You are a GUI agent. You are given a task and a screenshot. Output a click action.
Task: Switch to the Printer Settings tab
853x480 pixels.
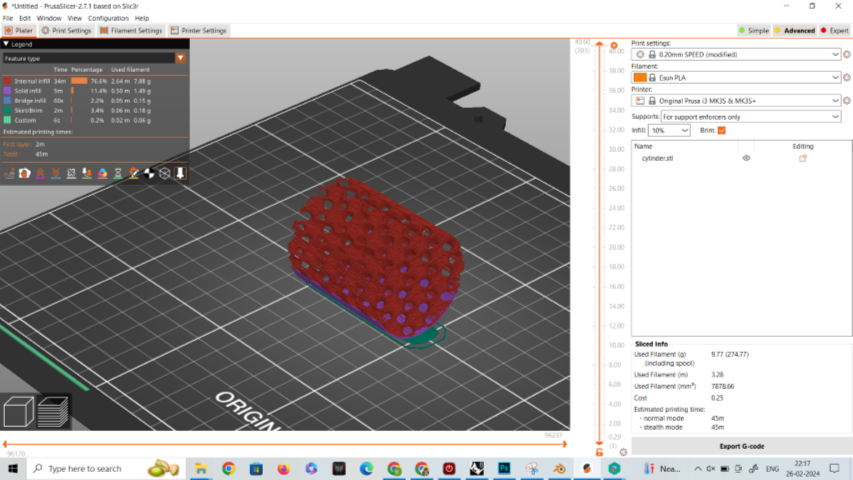[199, 30]
